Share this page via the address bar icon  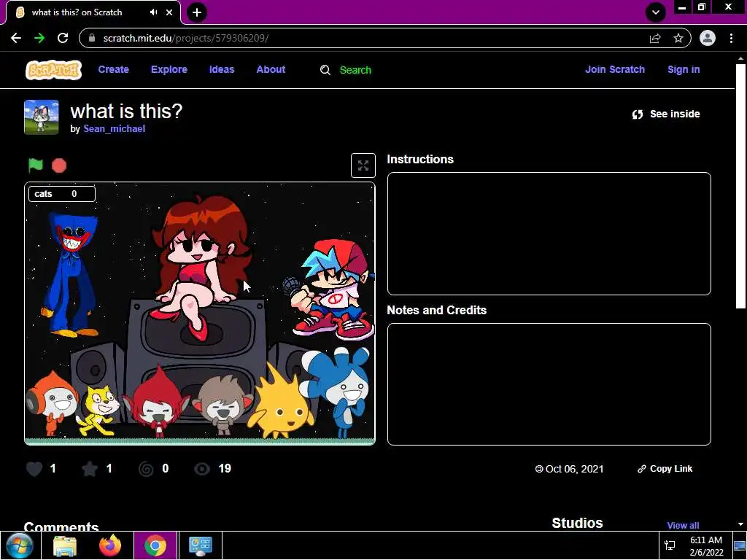click(655, 38)
